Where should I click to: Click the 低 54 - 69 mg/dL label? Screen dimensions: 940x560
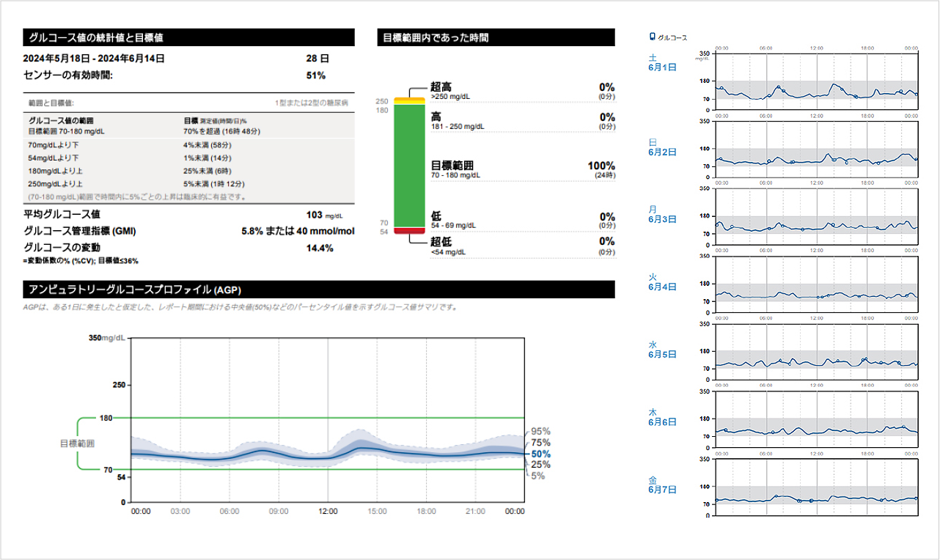click(x=455, y=220)
